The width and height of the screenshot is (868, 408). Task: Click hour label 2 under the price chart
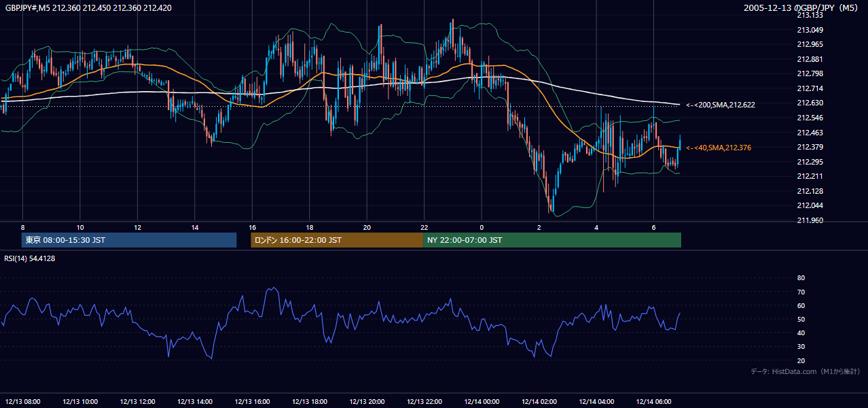(539, 227)
